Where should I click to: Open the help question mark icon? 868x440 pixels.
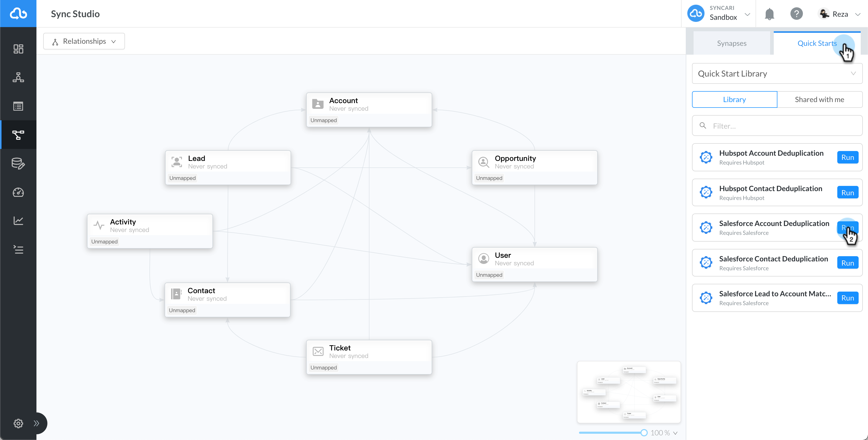pyautogui.click(x=797, y=14)
